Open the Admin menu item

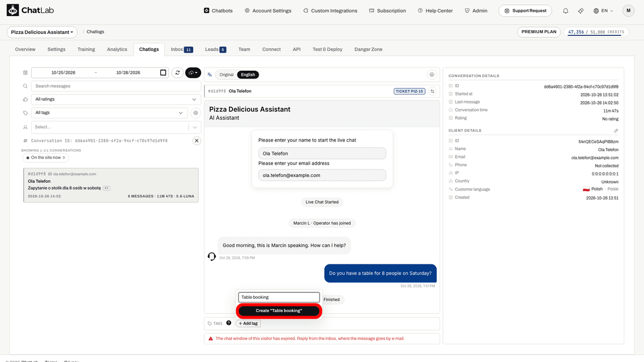point(476,11)
